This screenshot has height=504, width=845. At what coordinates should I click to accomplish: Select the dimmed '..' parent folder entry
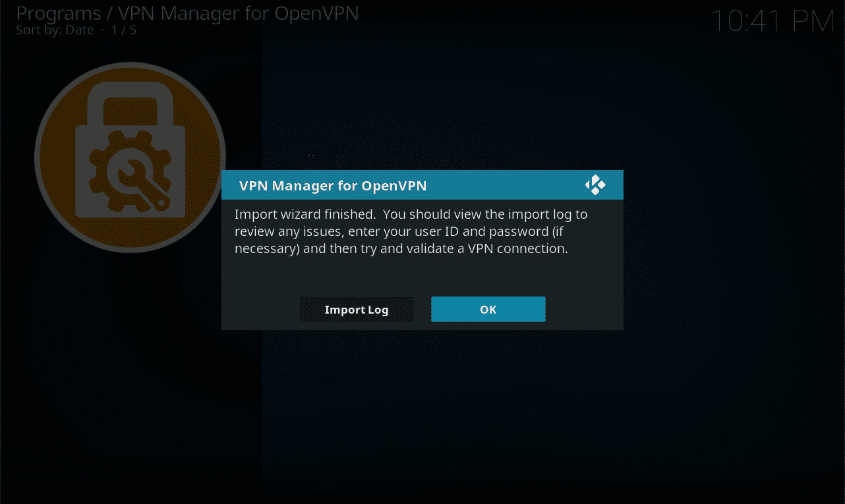[x=310, y=155]
